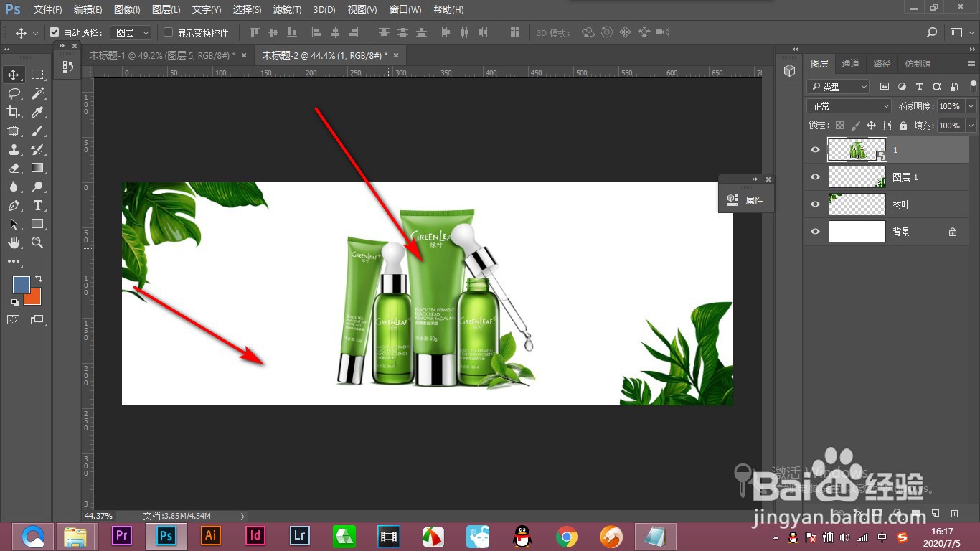The image size is (980, 551).
Task: Open the workspace switcher dropdown
Action: [x=961, y=32]
